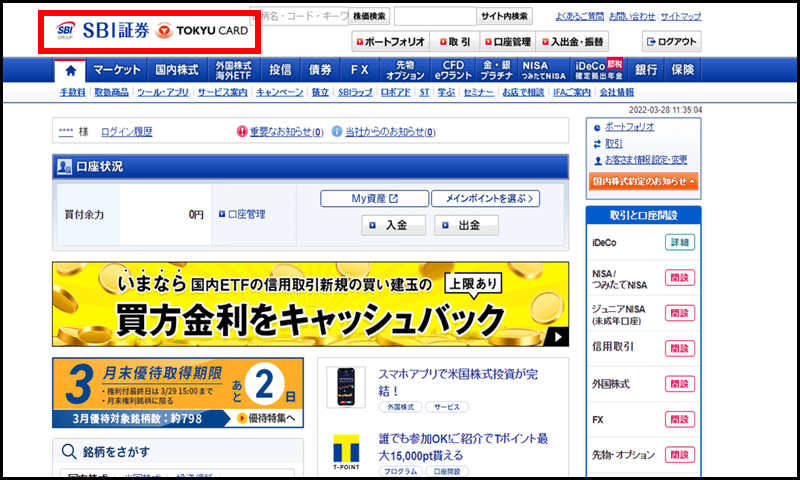Open お客さま情報設定・変更 link

coord(646,160)
